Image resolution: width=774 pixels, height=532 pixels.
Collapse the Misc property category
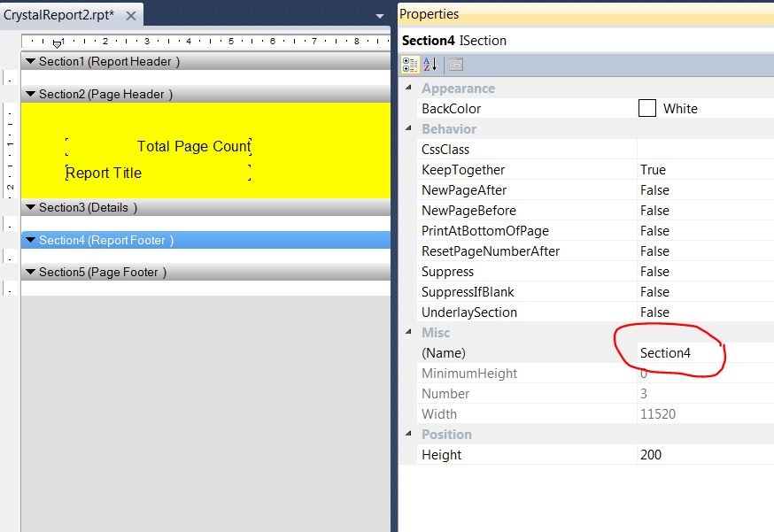pos(408,332)
